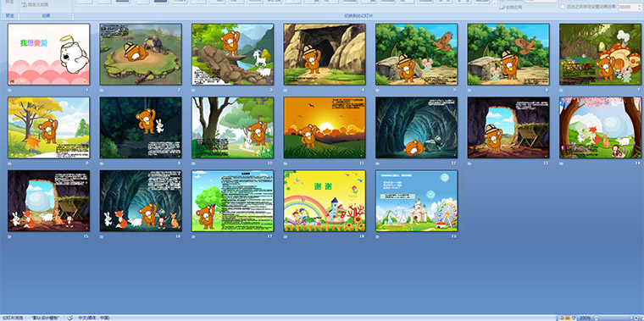Image resolution: width=644 pixels, height=321 pixels.
Task: Click the zoom slider in status bar
Action: 616,318
